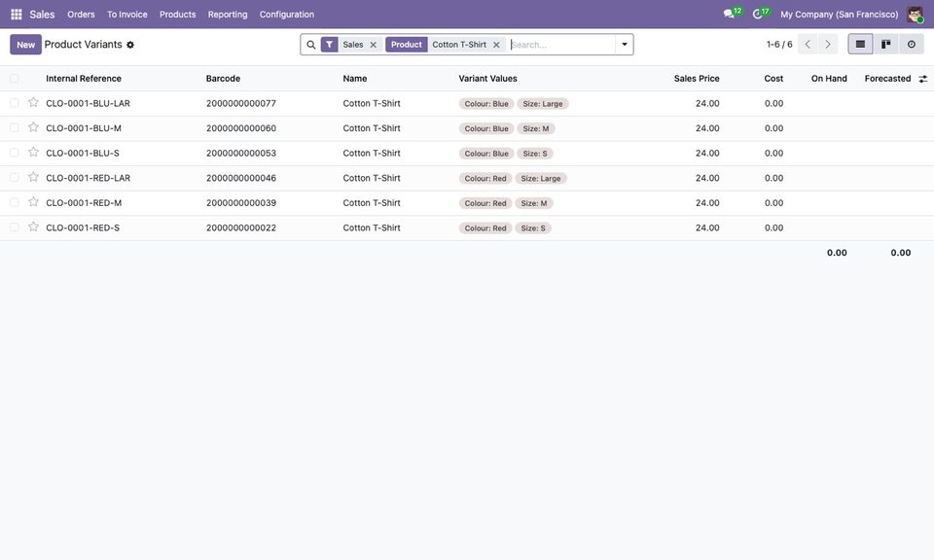Screen dimensions: 934x560
Task: Select the CLO-0001-RED-LAR row checkbox
Action: coord(15,178)
